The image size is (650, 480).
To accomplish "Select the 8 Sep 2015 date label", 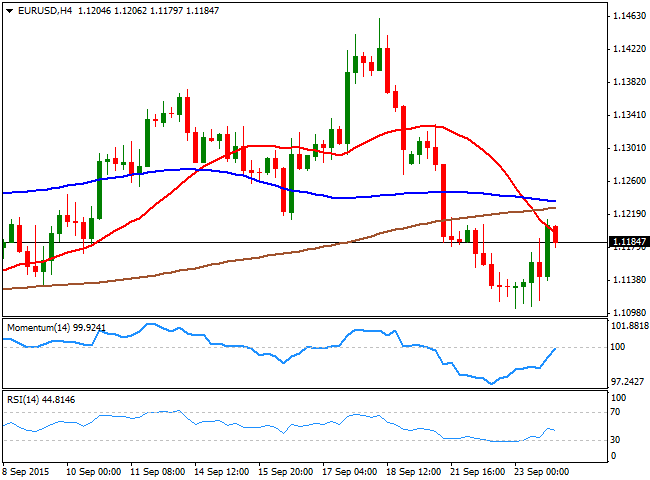I will [x=26, y=472].
